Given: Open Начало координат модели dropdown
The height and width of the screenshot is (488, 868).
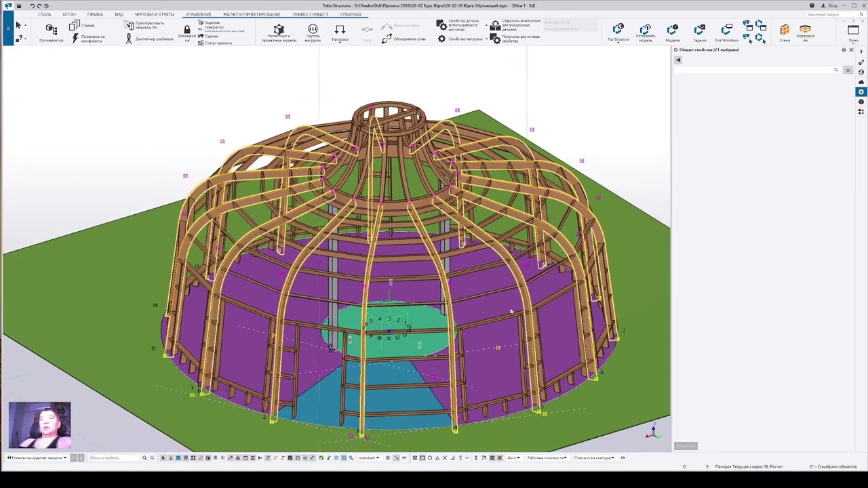Looking at the screenshot, I should [37, 457].
